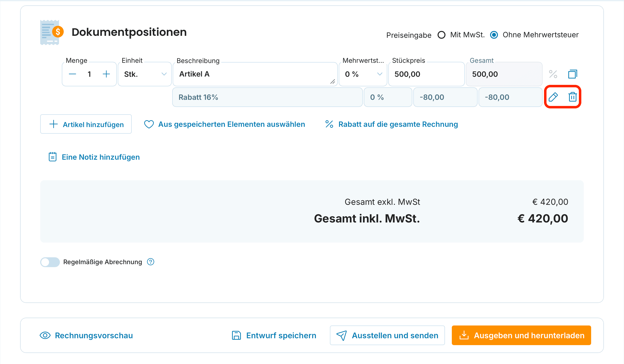Click the Dokumentpositionen heading

coord(129,32)
